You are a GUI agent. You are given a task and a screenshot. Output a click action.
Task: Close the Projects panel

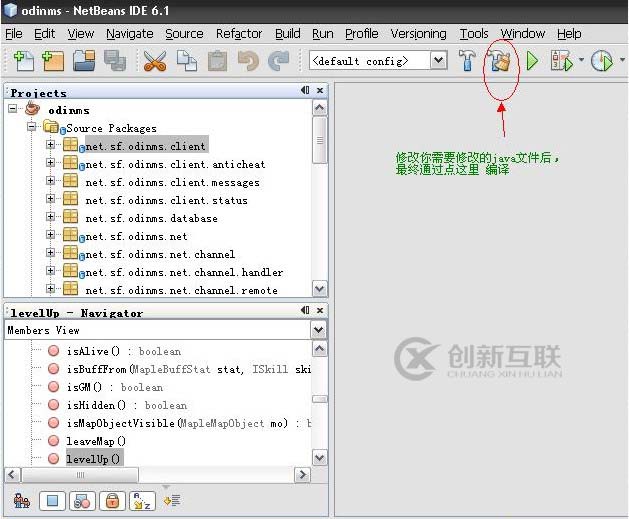point(320,91)
